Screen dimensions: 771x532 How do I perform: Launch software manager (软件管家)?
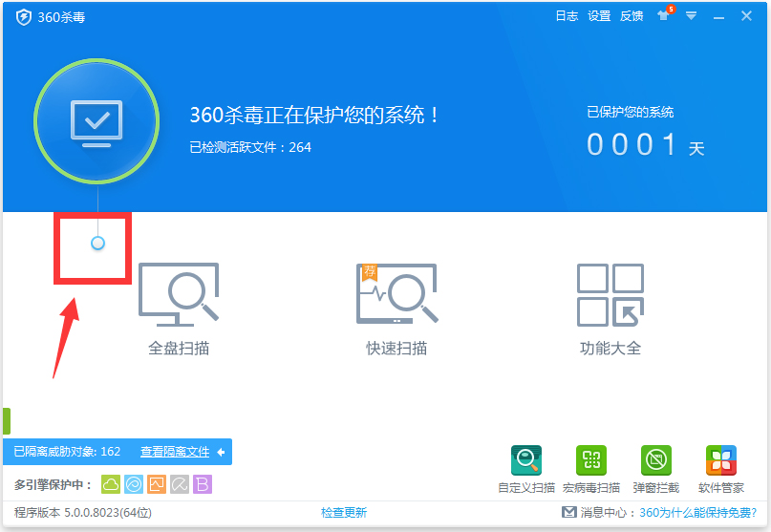coord(720,469)
